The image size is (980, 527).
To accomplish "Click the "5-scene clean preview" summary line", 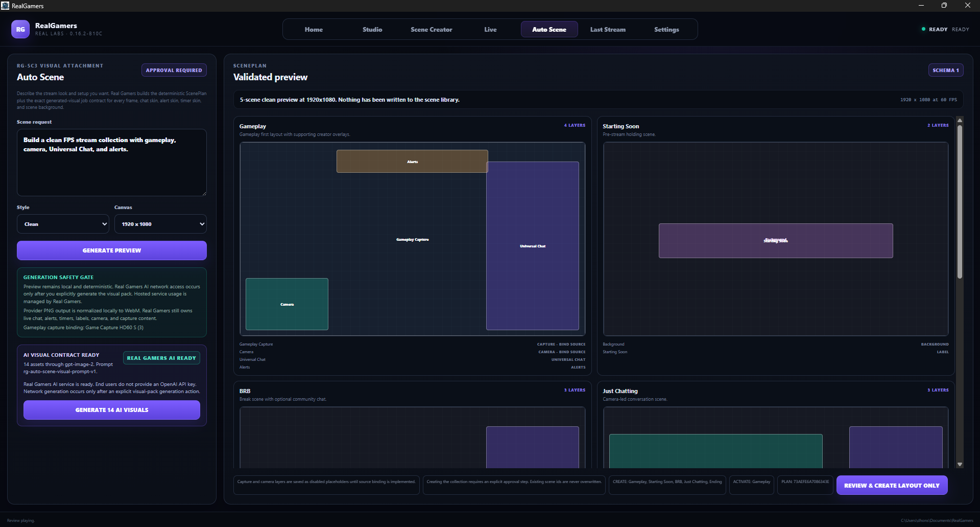I will tap(350, 100).
